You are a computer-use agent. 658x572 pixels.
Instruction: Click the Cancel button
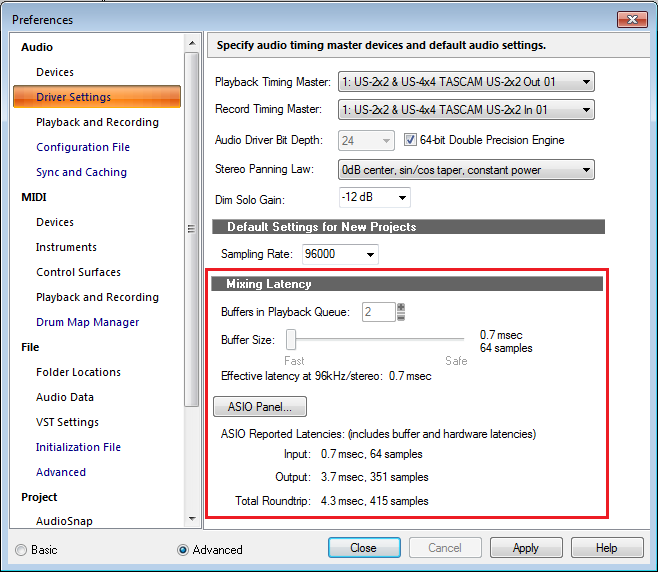click(x=445, y=548)
